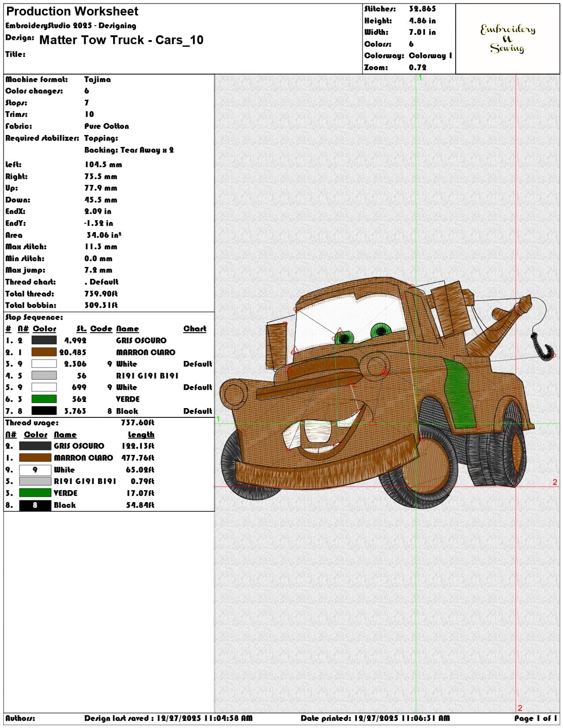Viewport: 563px width, 728px height.
Task: Click the MARRON CLARO swatch in Stop Sequence
Action: coord(44,352)
